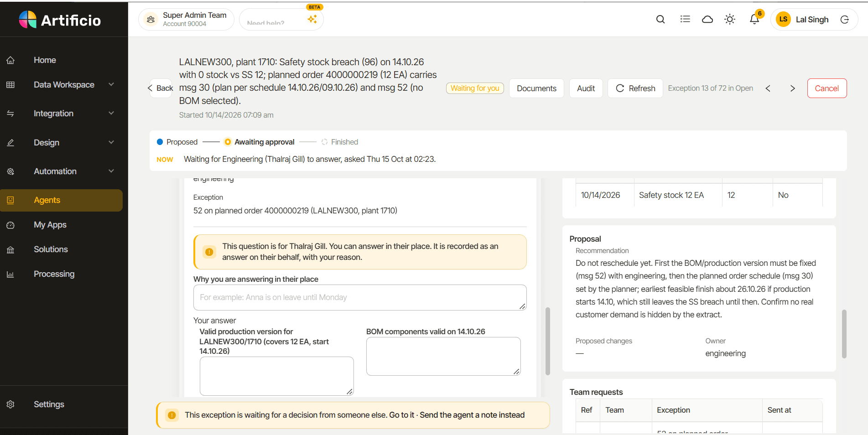This screenshot has width=868, height=435.
Task: Open Home in the sidebar
Action: (45, 60)
